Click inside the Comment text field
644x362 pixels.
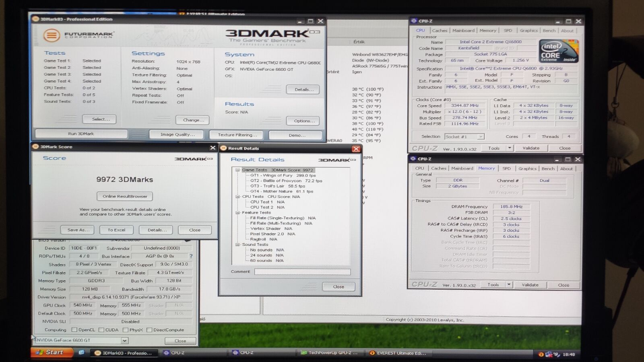coord(302,272)
